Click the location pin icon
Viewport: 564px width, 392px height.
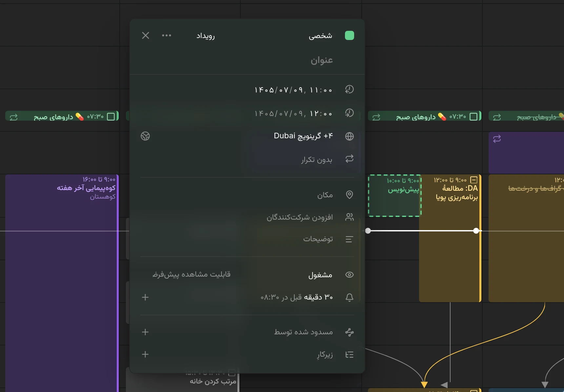coord(350,195)
